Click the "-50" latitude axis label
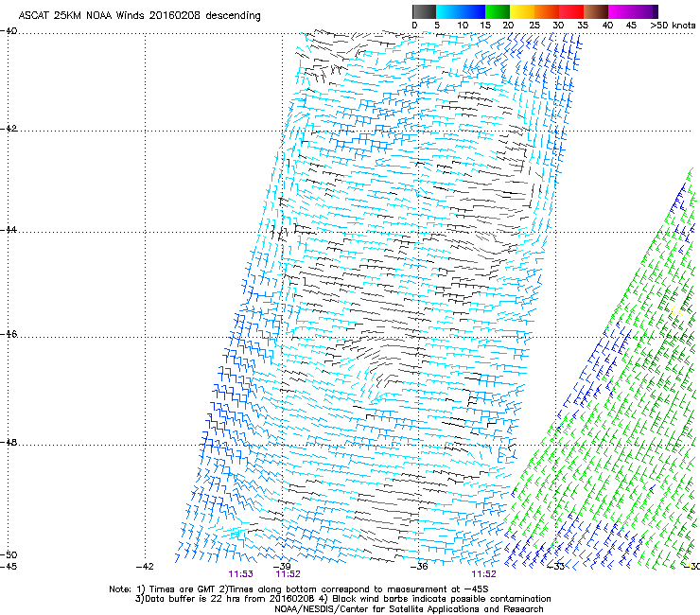The height and width of the screenshot is (615, 700). coord(9,555)
